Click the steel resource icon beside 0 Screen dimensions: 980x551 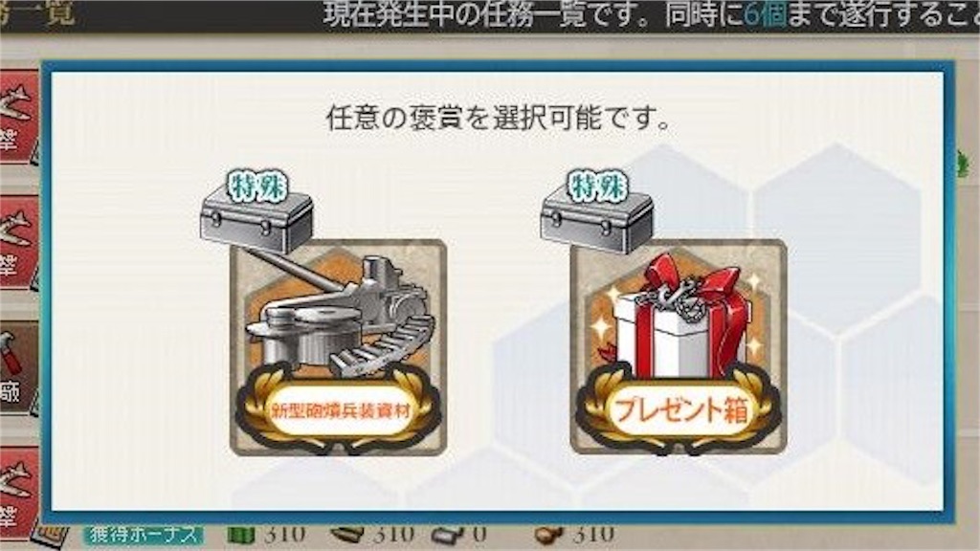[448, 536]
